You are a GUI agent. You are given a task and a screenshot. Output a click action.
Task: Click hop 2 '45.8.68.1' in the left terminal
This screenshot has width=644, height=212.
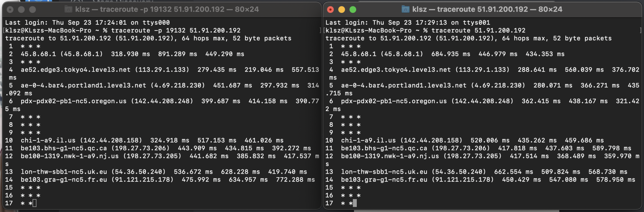point(39,54)
